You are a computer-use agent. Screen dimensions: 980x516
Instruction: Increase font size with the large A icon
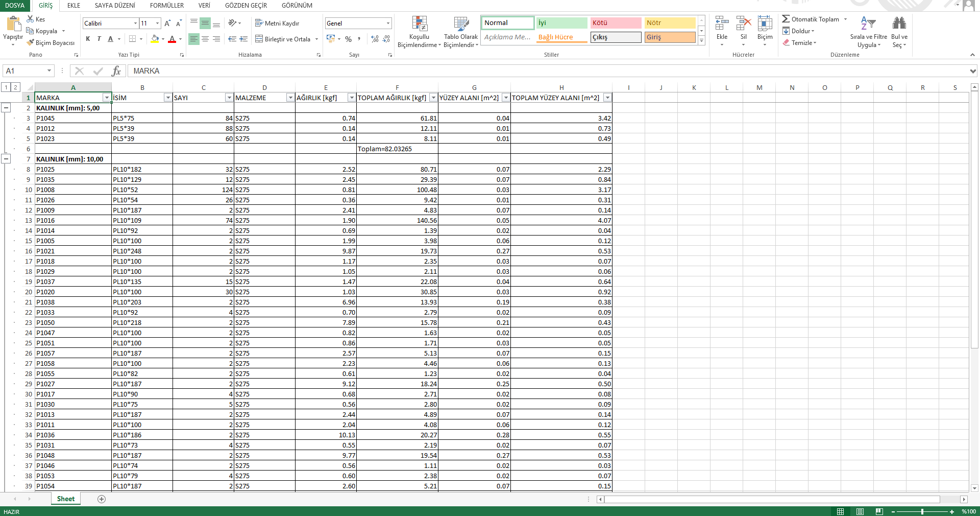click(x=167, y=24)
